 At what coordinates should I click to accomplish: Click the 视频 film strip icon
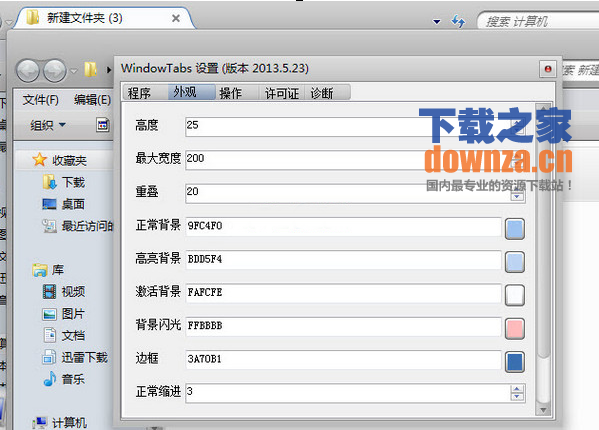coord(49,292)
